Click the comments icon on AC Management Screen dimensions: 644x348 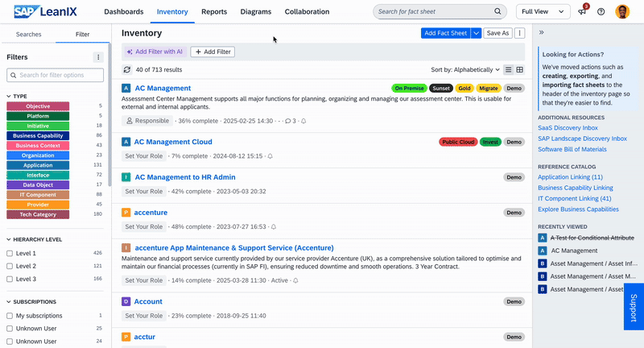(x=288, y=121)
